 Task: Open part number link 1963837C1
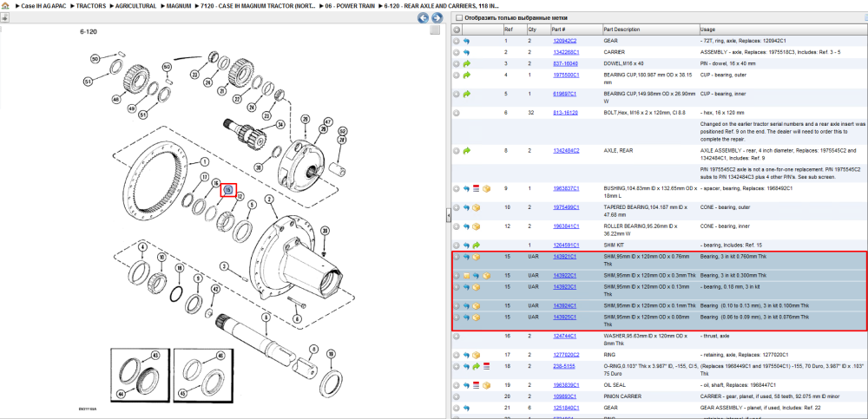pyautogui.click(x=566, y=188)
